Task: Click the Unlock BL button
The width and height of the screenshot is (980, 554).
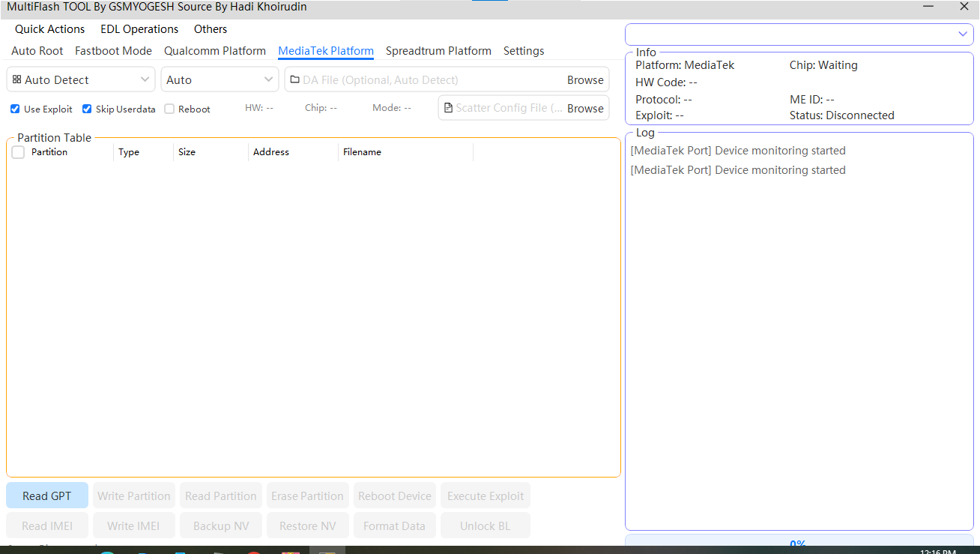Action: coord(485,526)
